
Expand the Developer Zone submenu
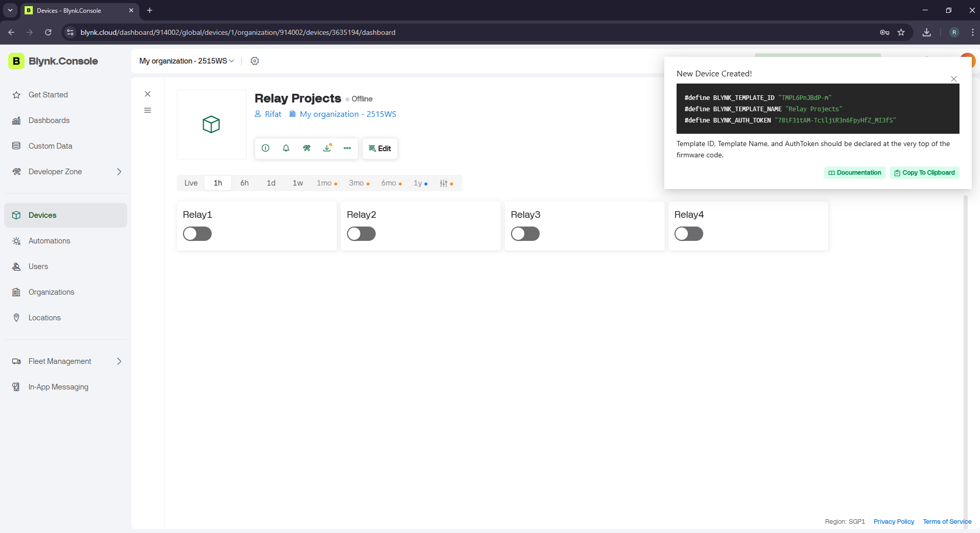click(x=119, y=172)
